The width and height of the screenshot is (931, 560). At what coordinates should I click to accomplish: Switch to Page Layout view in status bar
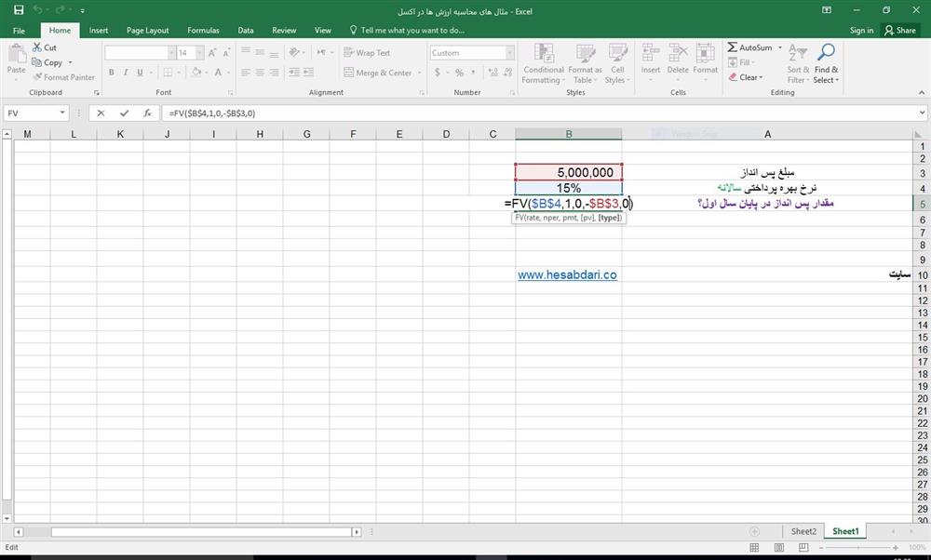[779, 548]
